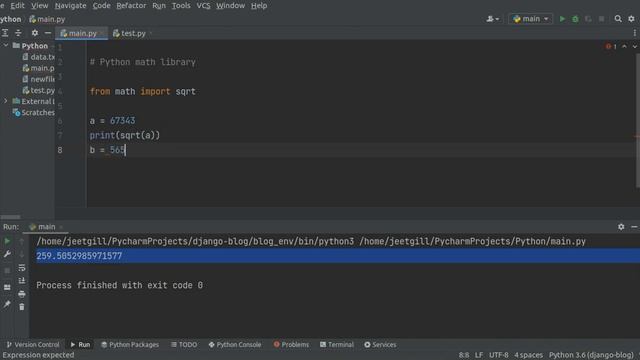The width and height of the screenshot is (640, 360).
Task: Close the test.py editor tab
Action: point(151,33)
